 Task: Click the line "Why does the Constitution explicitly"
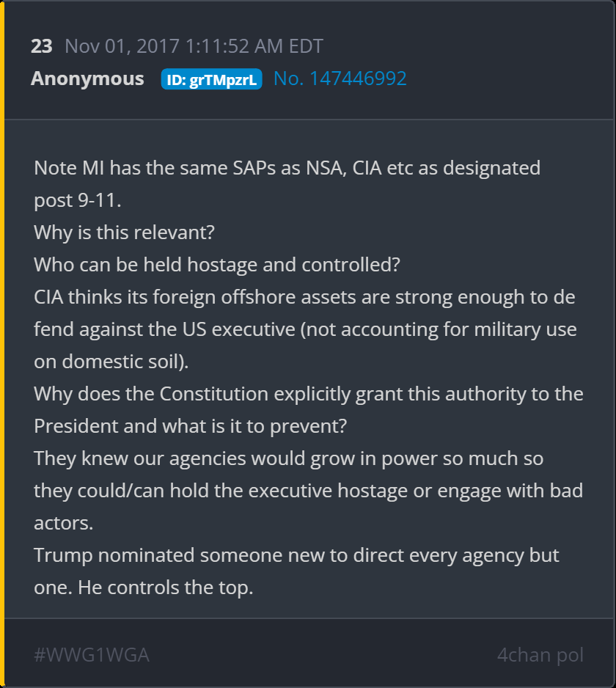[x=308, y=393]
